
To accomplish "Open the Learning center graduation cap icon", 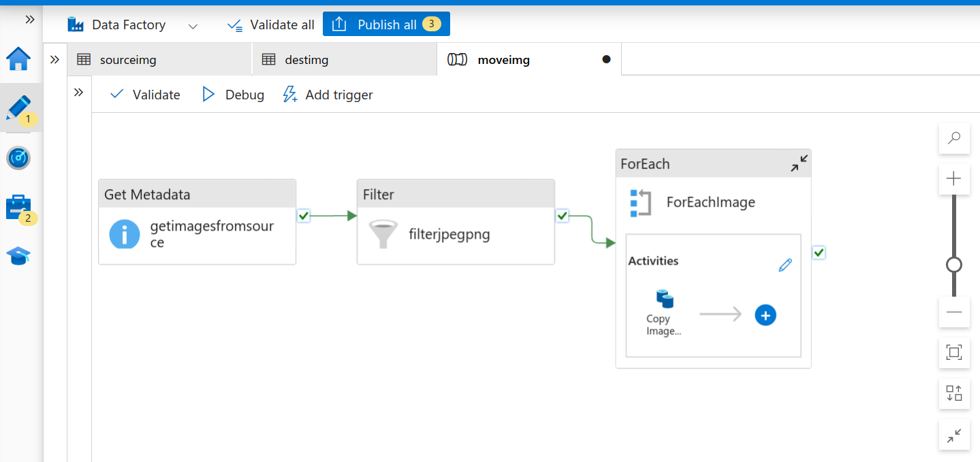I will coord(19,256).
